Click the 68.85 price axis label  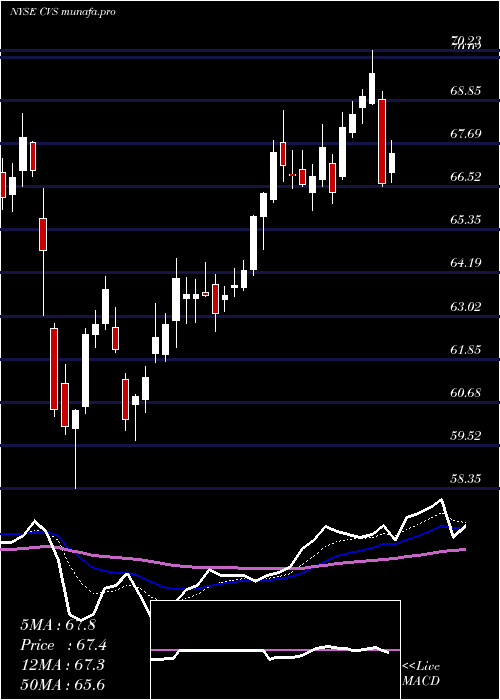tap(466, 91)
